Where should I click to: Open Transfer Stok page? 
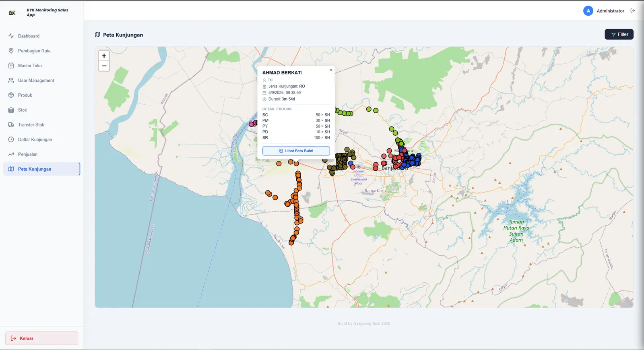pos(42,125)
